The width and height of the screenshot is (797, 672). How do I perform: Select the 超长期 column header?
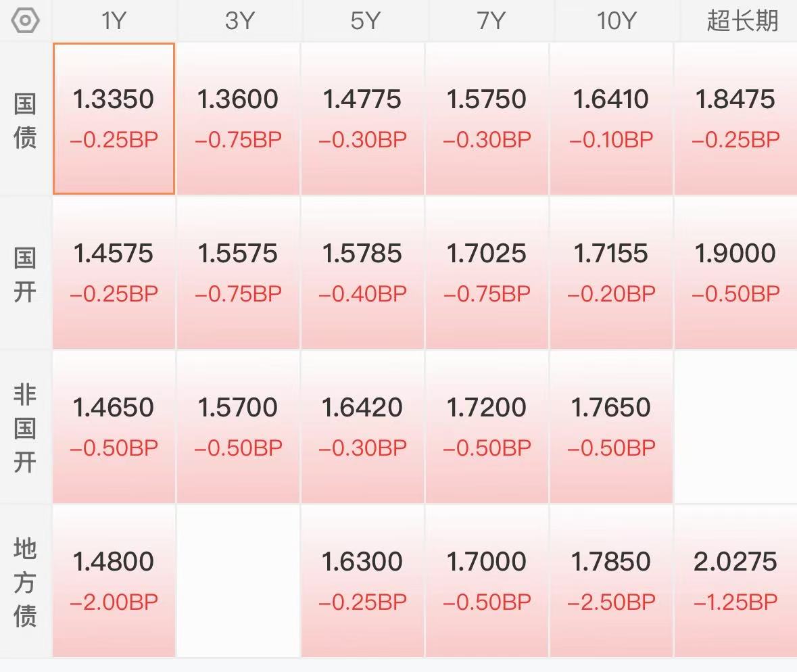click(743, 21)
